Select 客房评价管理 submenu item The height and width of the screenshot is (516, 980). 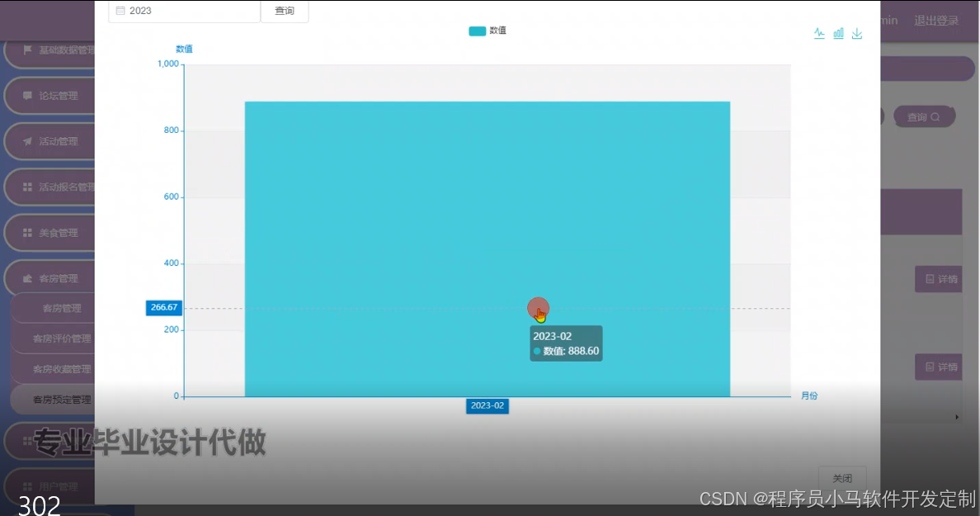pyautogui.click(x=61, y=338)
